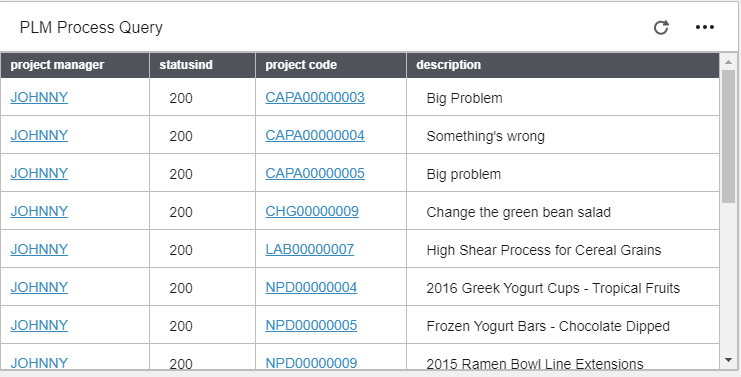Open project code CHG00000009 link
This screenshot has width=741, height=377.
[x=312, y=211]
